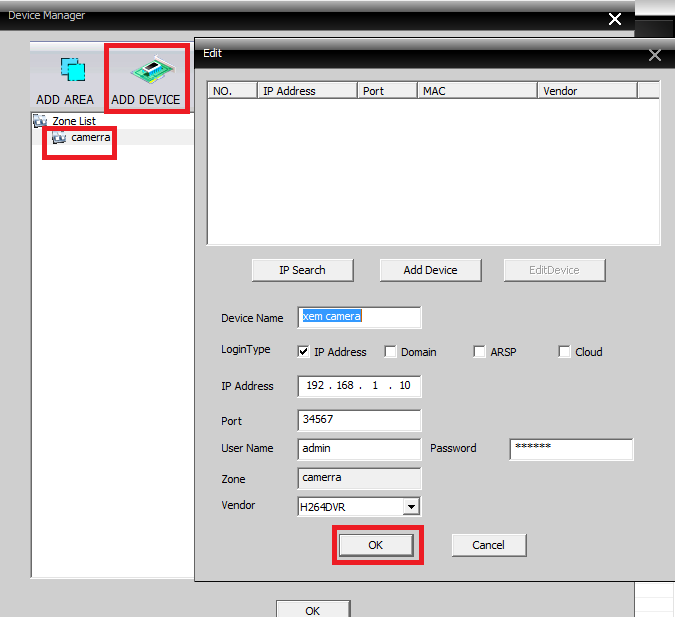675x617 pixels.
Task: Select the camerra zone in tree
Action: coord(90,137)
